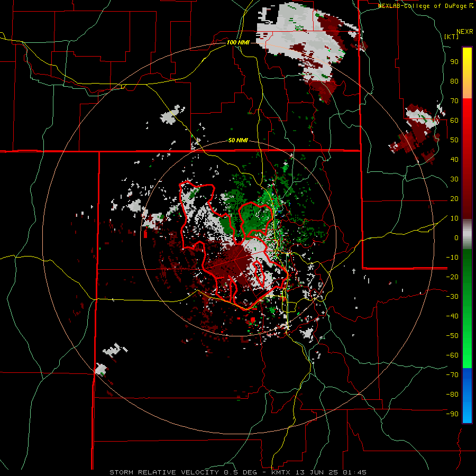Screen dimensions: 476x476
Task: Click the -70 value on velocity scale
Action: [x=452, y=375]
